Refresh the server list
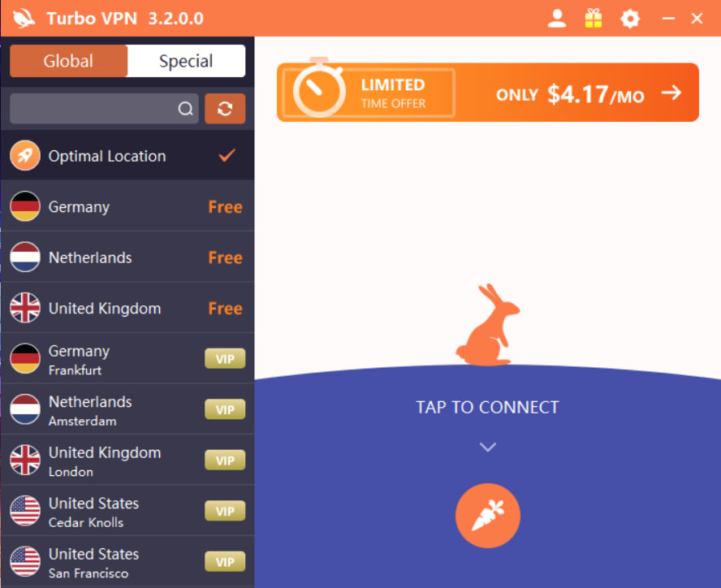The width and height of the screenshot is (721, 588). pyautogui.click(x=225, y=109)
